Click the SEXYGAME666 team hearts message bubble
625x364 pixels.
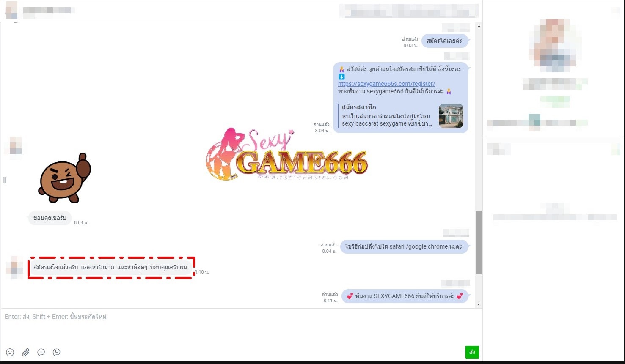pyautogui.click(x=405, y=296)
